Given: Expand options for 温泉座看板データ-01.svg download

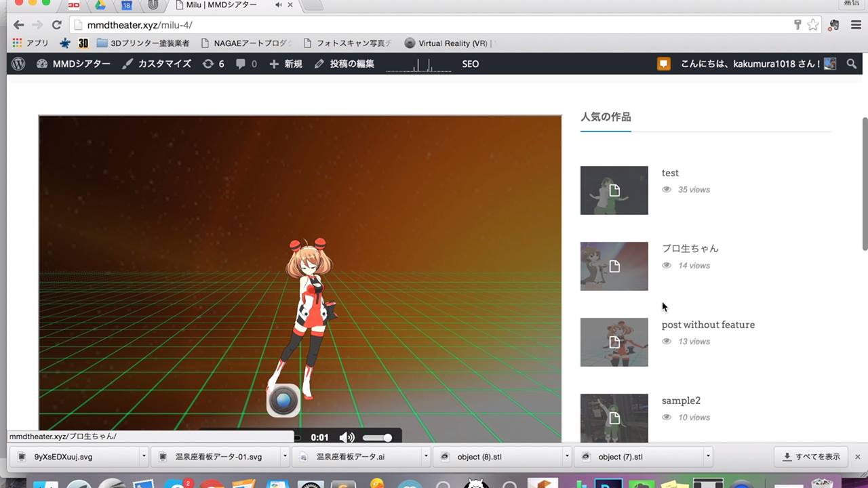Looking at the screenshot, I should pos(285,457).
